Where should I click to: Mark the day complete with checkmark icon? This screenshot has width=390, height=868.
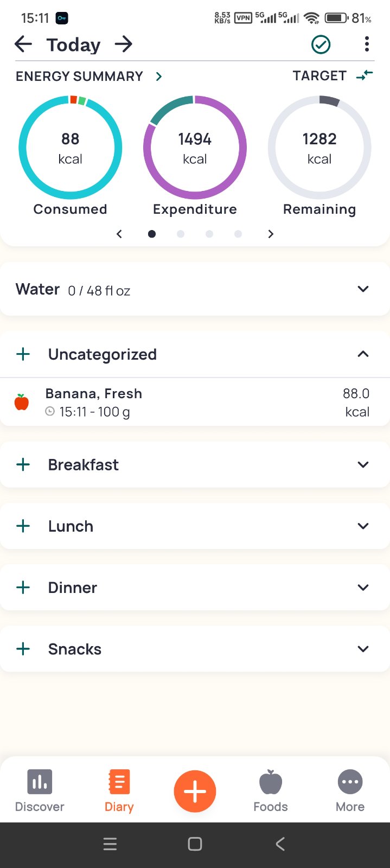[x=321, y=44]
